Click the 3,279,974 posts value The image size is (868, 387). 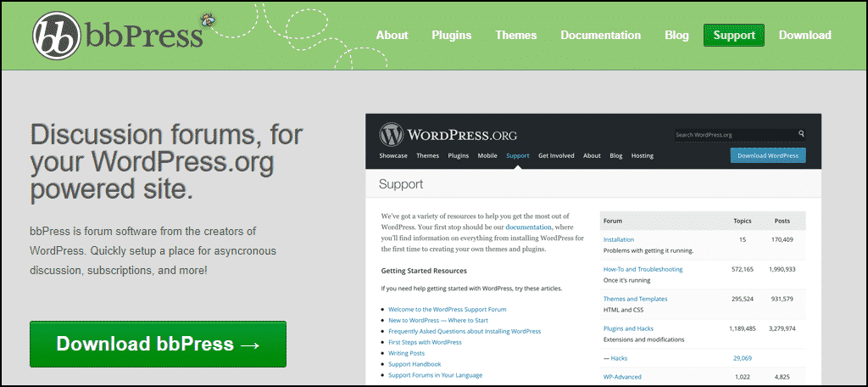coord(782,328)
